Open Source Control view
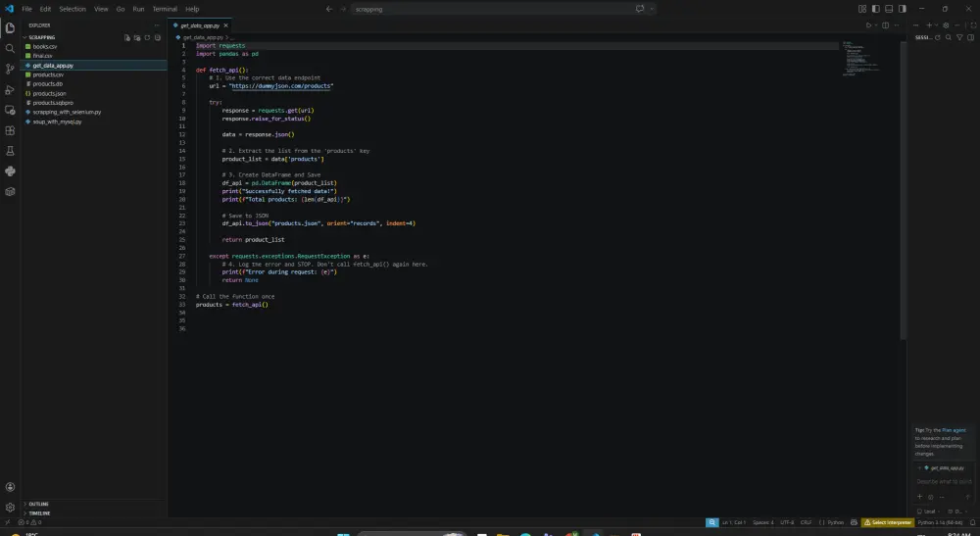The width and height of the screenshot is (980, 536). click(x=10, y=70)
